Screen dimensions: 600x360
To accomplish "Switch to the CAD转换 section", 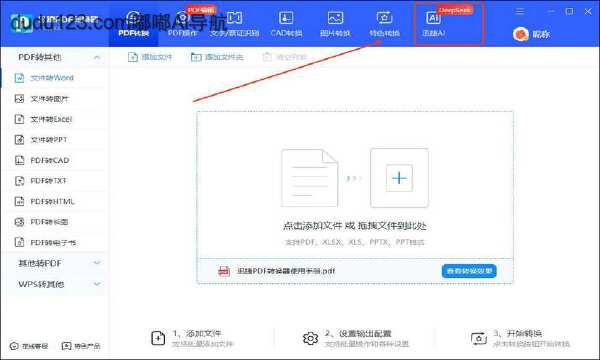I will (286, 24).
